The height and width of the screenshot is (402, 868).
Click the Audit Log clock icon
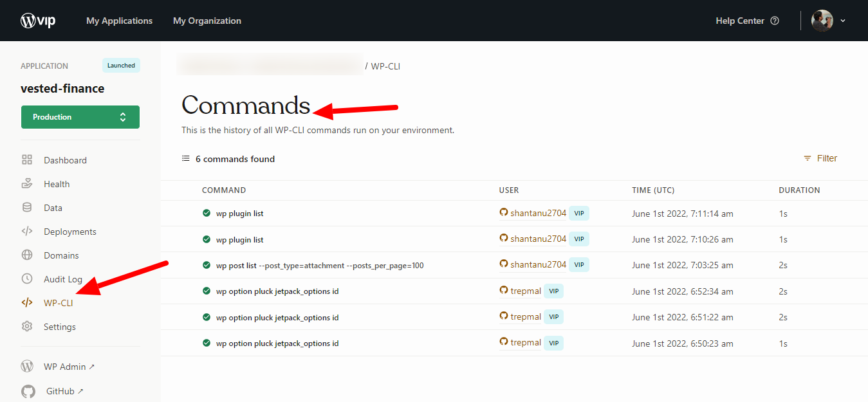tap(27, 279)
